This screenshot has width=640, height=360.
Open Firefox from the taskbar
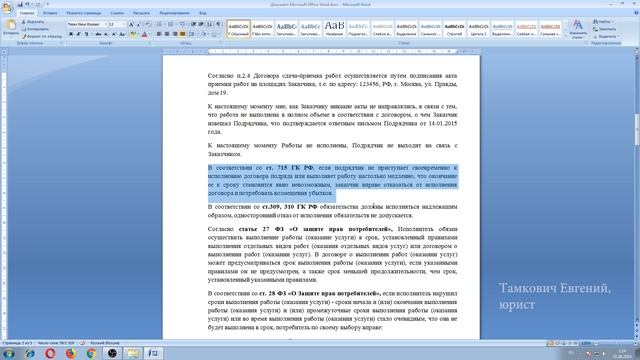pyautogui.click(x=71, y=353)
